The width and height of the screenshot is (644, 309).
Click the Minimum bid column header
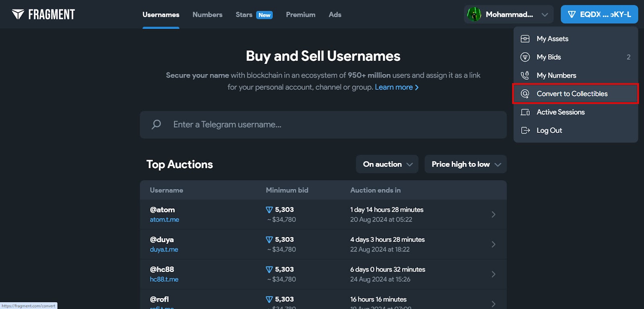(287, 190)
